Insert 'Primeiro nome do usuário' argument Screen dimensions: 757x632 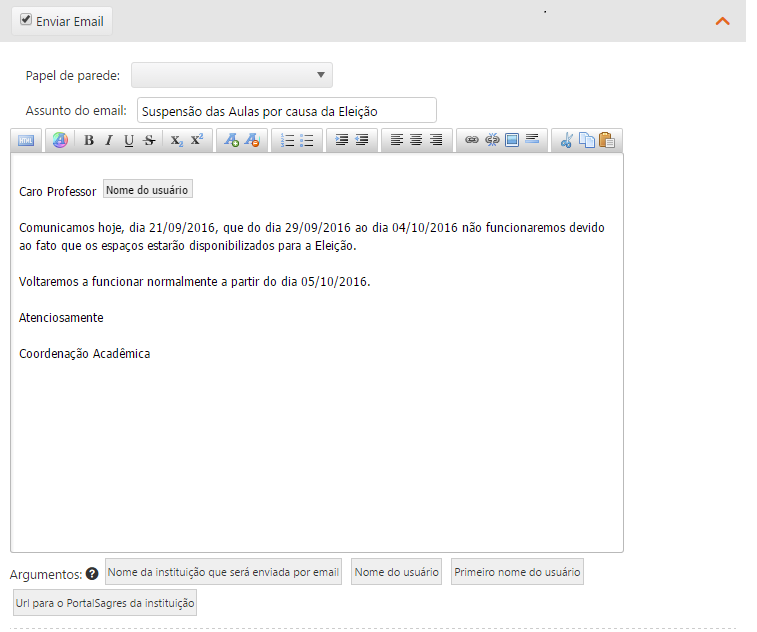[x=517, y=572]
